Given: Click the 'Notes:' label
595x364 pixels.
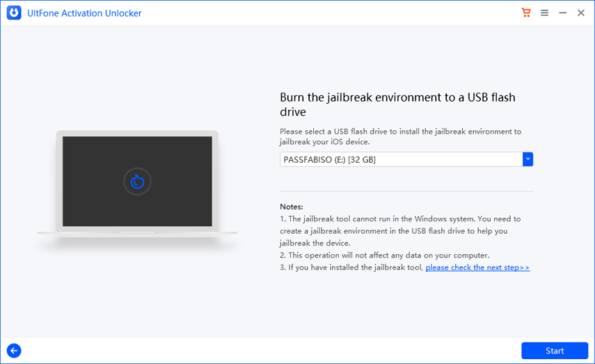Looking at the screenshot, I should [x=292, y=207].
